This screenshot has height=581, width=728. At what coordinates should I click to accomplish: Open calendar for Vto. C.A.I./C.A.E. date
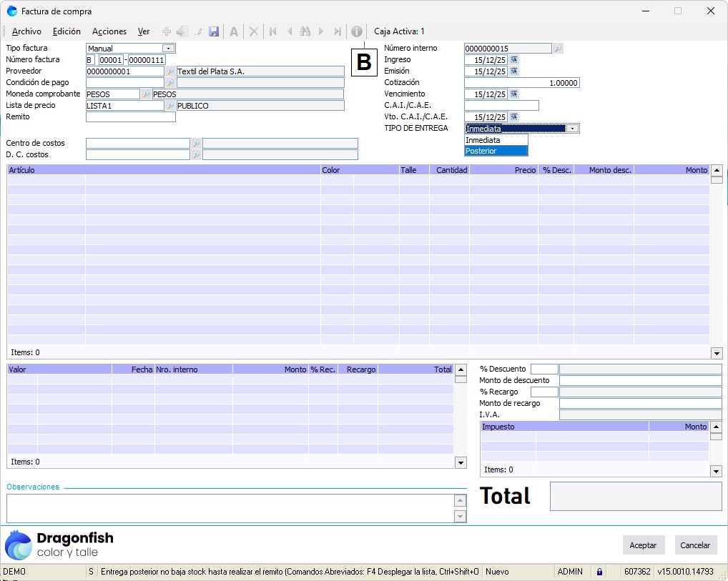(513, 117)
